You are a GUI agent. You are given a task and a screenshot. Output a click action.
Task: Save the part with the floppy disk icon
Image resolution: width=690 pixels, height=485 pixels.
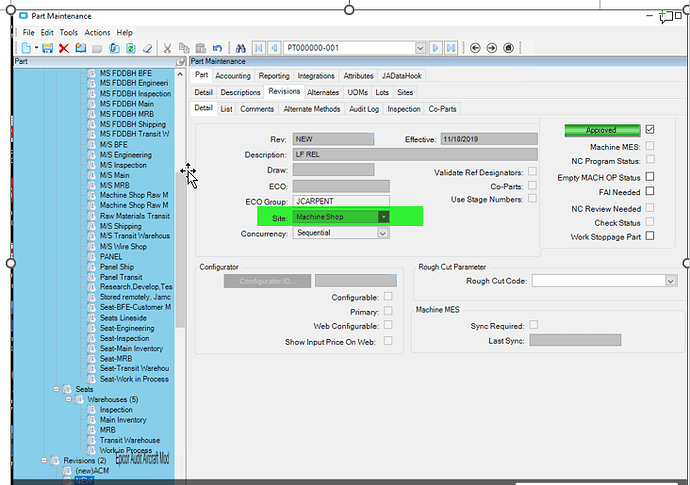(48, 48)
